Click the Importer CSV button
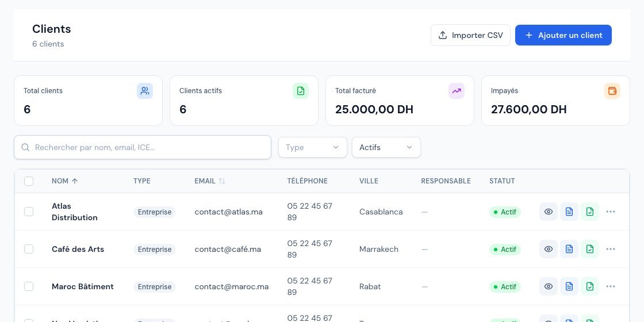Viewport: 644px width, 322px height. coord(470,35)
